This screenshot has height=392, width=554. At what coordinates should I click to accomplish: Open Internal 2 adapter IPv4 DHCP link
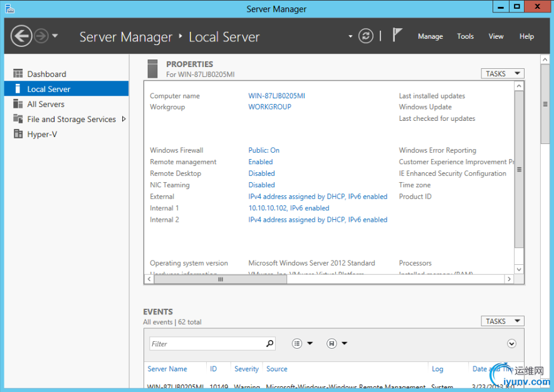pos(318,220)
